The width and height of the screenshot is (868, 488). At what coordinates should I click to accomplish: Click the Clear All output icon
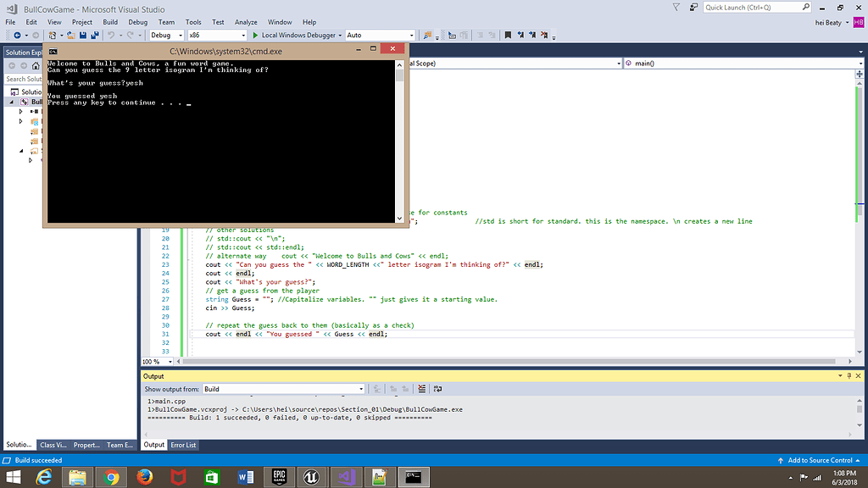tap(421, 389)
